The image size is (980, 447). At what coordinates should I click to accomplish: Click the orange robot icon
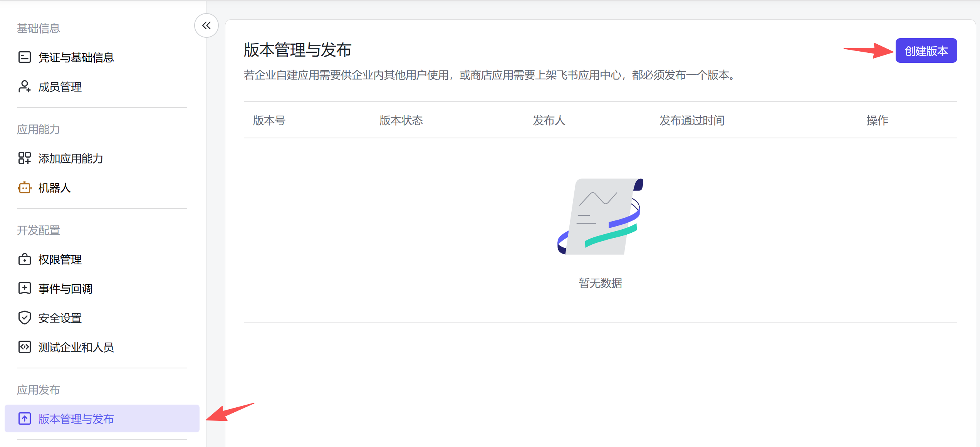[24, 188]
